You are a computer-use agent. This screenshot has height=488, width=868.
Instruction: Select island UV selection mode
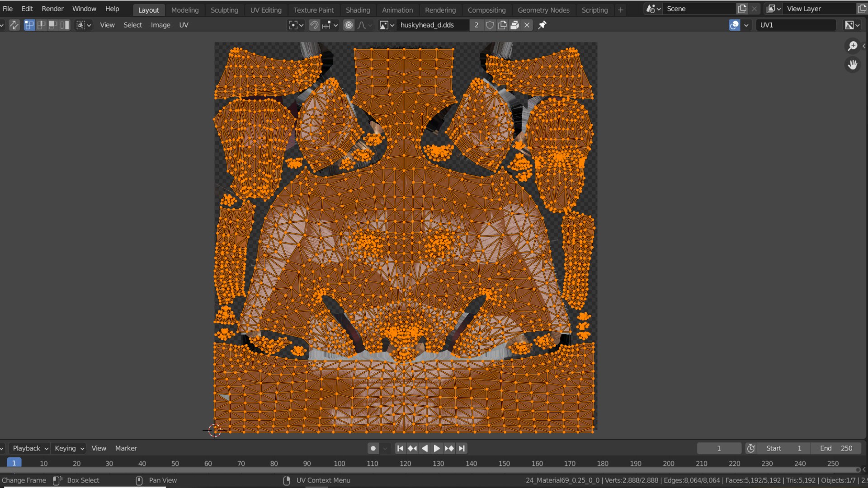65,25
